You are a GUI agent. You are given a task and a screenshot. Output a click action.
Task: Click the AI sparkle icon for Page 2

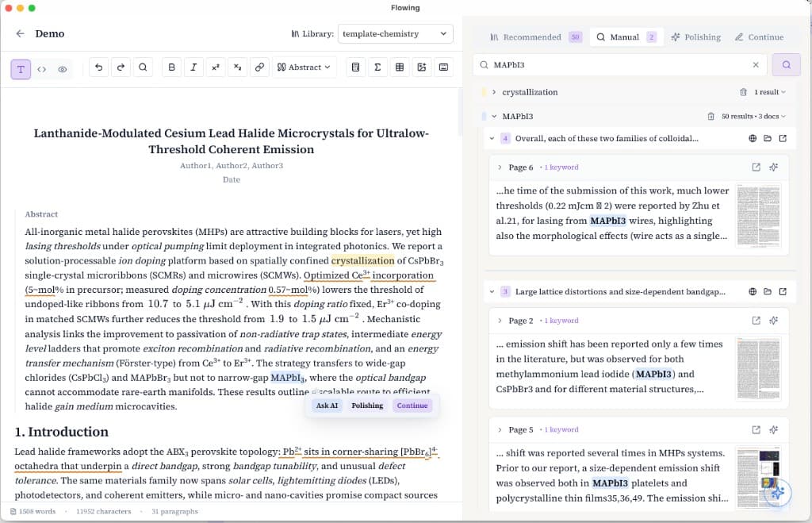[774, 321]
